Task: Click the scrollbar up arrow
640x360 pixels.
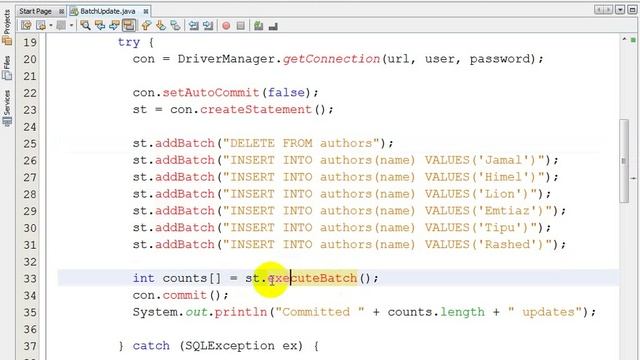Action: pos(624,40)
